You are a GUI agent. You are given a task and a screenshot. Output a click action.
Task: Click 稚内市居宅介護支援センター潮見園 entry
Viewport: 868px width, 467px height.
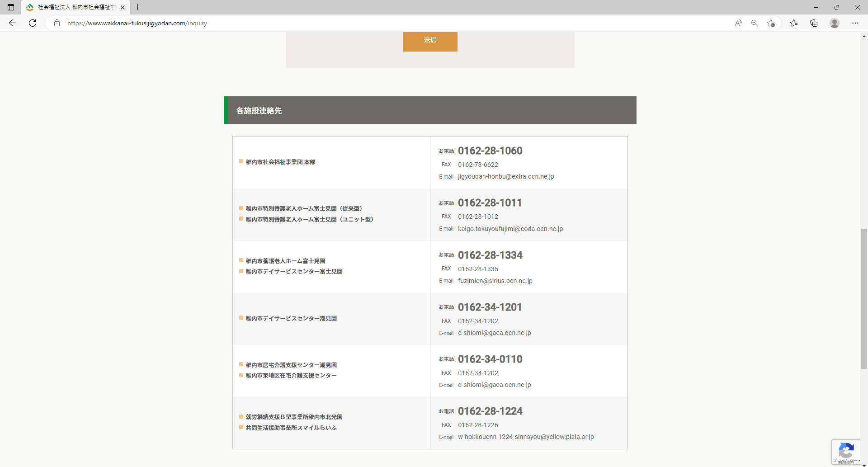pos(291,365)
